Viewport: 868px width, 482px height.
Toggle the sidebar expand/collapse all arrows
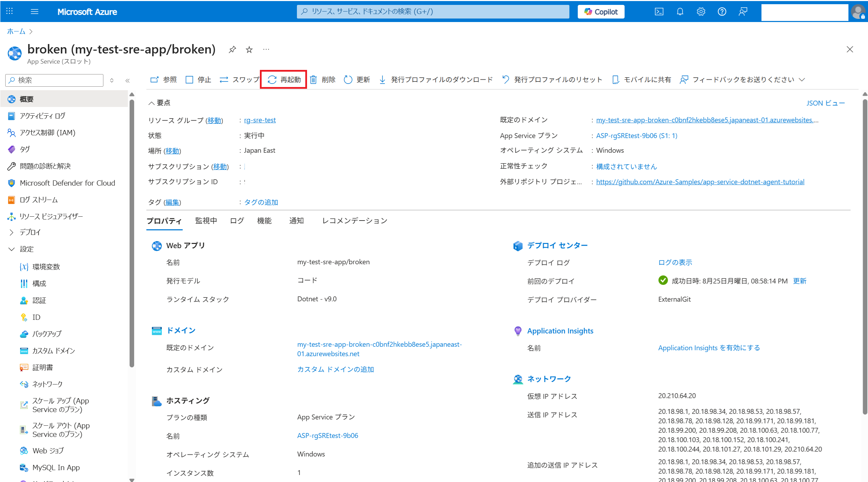[x=112, y=80]
